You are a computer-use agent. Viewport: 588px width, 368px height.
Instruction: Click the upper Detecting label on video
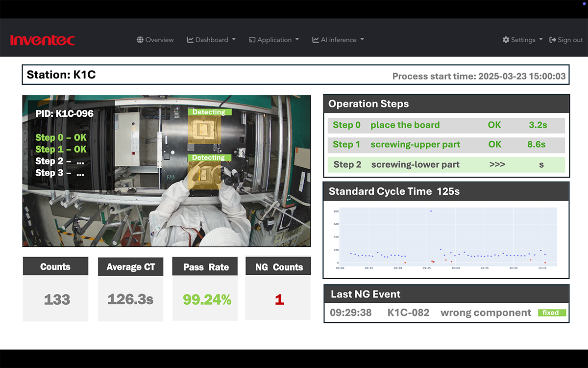point(208,112)
